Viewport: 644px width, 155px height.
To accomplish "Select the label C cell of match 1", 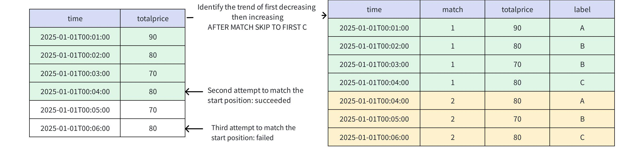I will point(582,83).
